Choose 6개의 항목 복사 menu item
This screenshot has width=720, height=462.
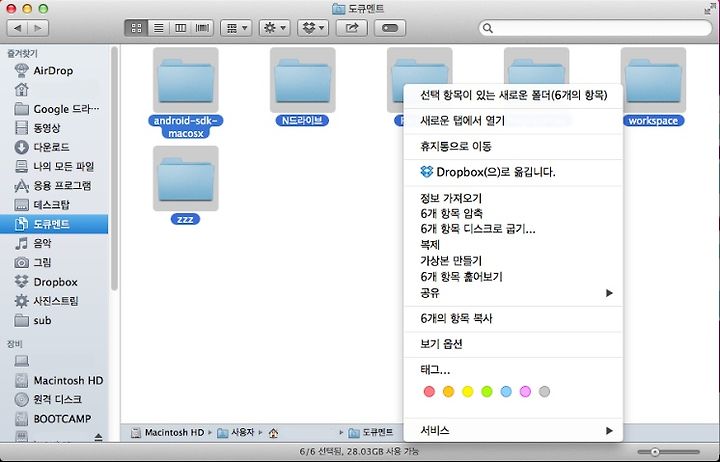(513, 319)
